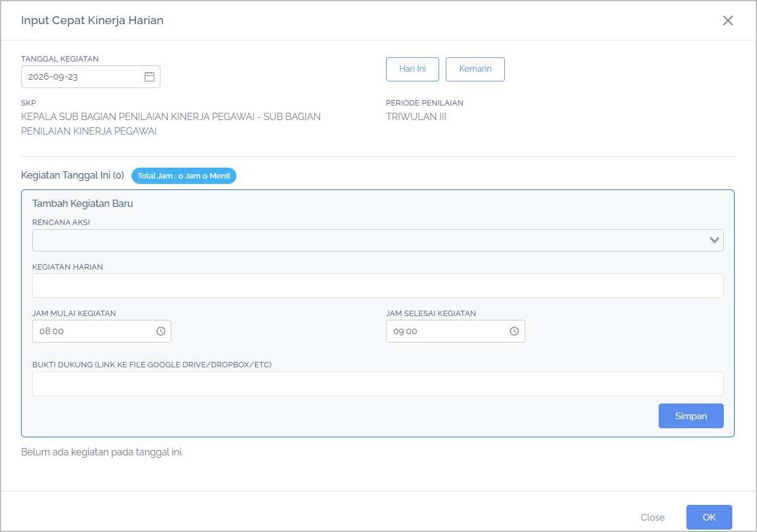This screenshot has height=532, width=757.
Task: Save the activity with Simpan
Action: [691, 416]
